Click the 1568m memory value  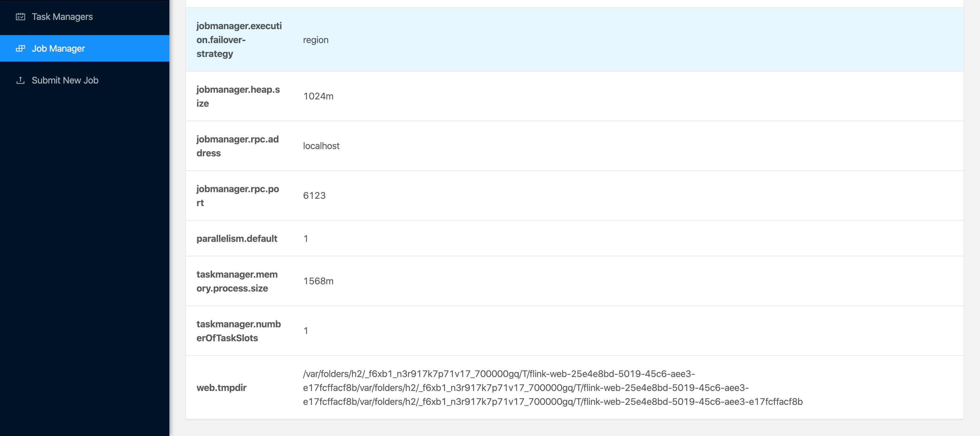click(x=318, y=281)
